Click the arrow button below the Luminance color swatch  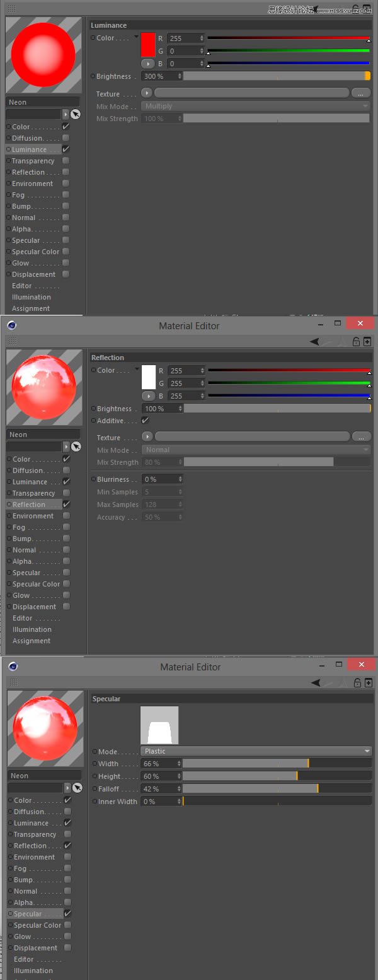[x=147, y=64]
